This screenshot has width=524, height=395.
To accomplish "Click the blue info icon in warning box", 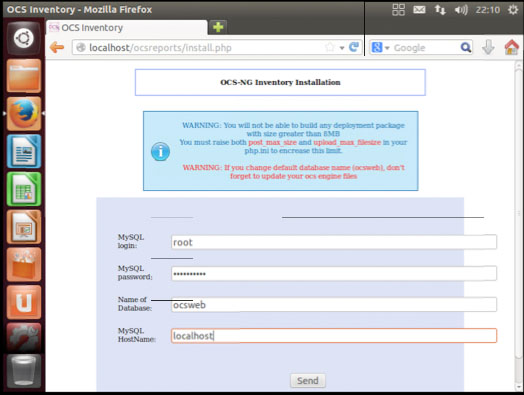I will coord(160,151).
